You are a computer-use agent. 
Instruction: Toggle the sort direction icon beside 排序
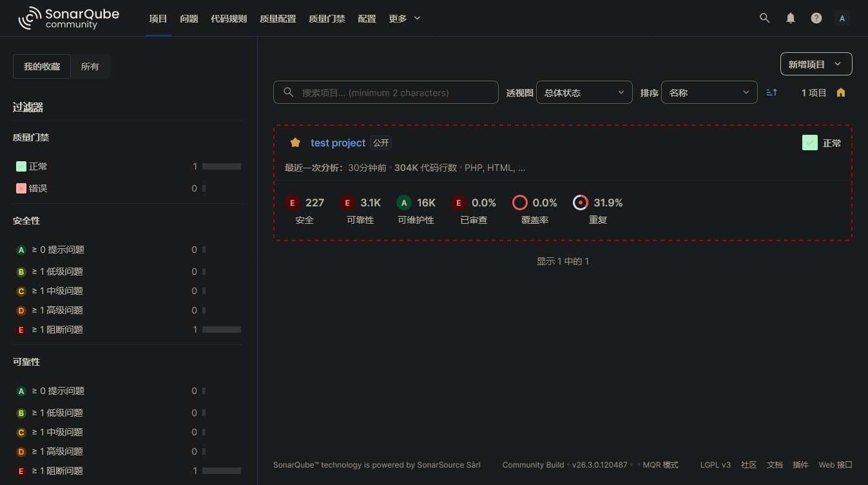[x=771, y=92]
